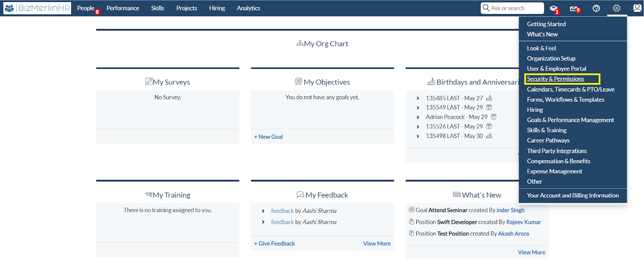
Task: Open the Hiring top navigation menu
Action: point(217,8)
